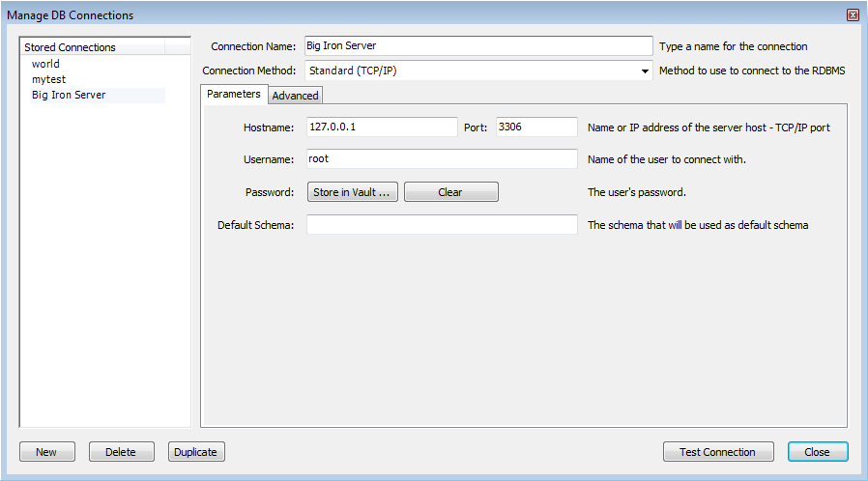The image size is (868, 481).
Task: Click 'Name of the user to connect with.' text
Action: 667,159
